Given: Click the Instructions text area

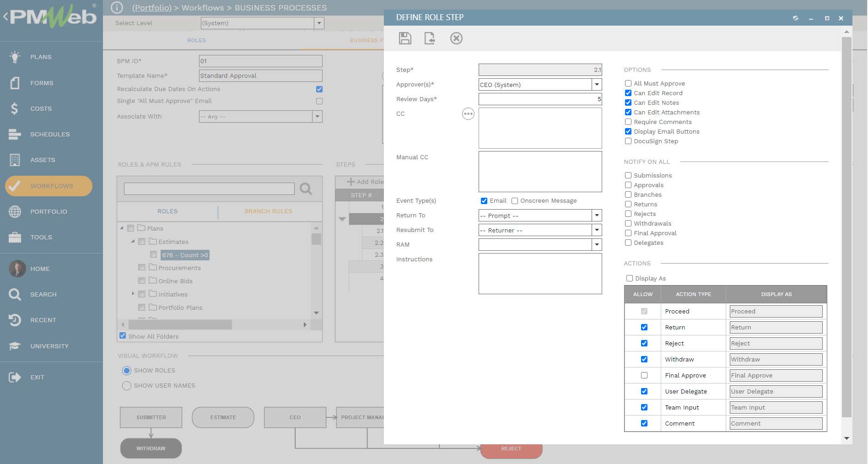Looking at the screenshot, I should pyautogui.click(x=540, y=274).
